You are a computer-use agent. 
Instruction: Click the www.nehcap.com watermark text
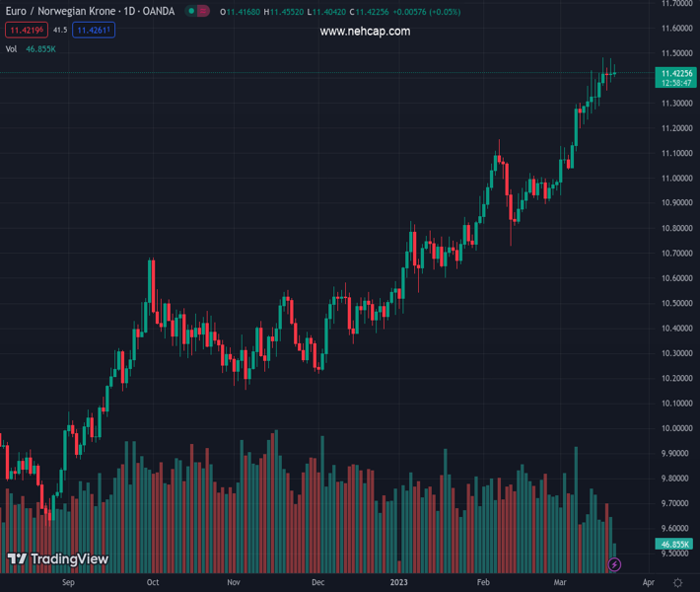tap(365, 32)
